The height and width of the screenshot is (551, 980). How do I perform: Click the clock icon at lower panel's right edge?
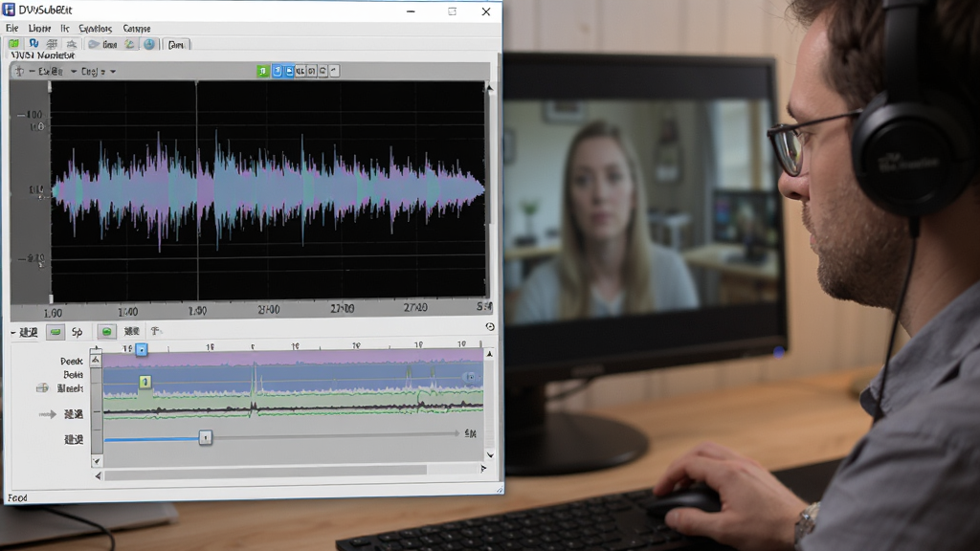click(x=490, y=327)
